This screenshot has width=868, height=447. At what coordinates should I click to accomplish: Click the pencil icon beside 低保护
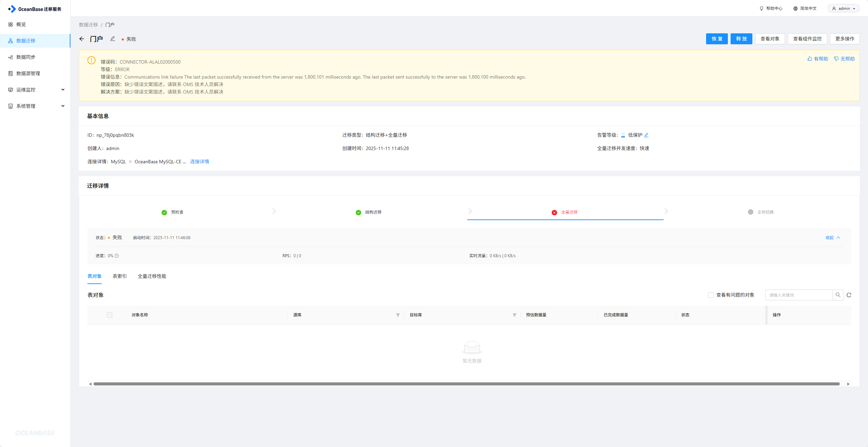click(x=646, y=135)
